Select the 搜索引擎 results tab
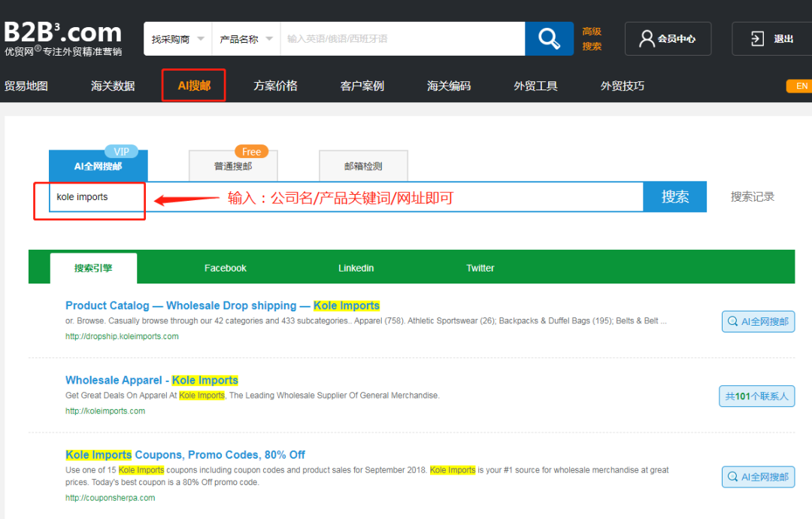This screenshot has width=812, height=519. click(93, 269)
